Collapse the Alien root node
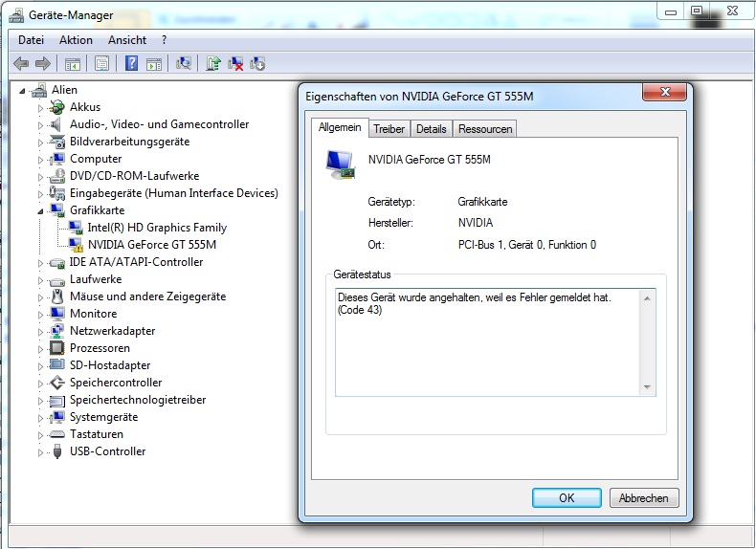756x549 pixels. click(x=22, y=91)
